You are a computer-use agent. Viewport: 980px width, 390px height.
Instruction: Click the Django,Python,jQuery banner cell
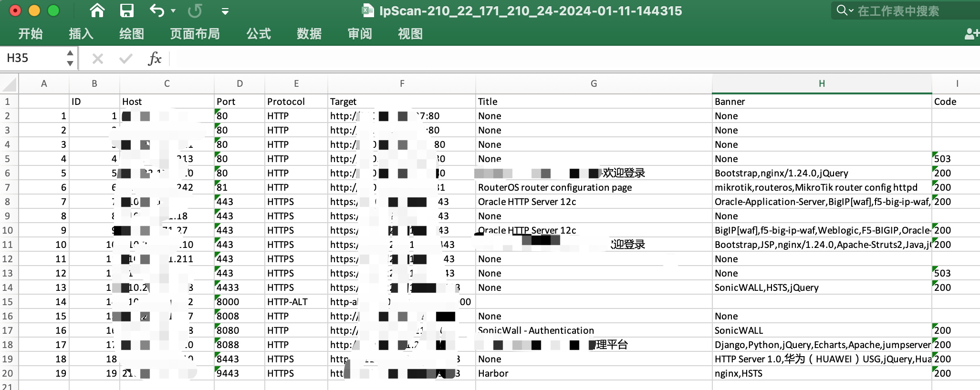822,345
